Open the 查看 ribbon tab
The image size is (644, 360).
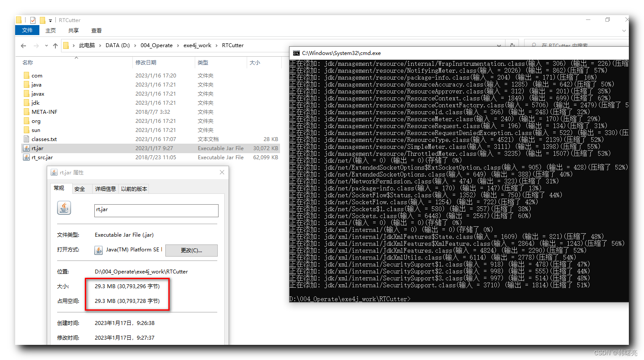97,30
